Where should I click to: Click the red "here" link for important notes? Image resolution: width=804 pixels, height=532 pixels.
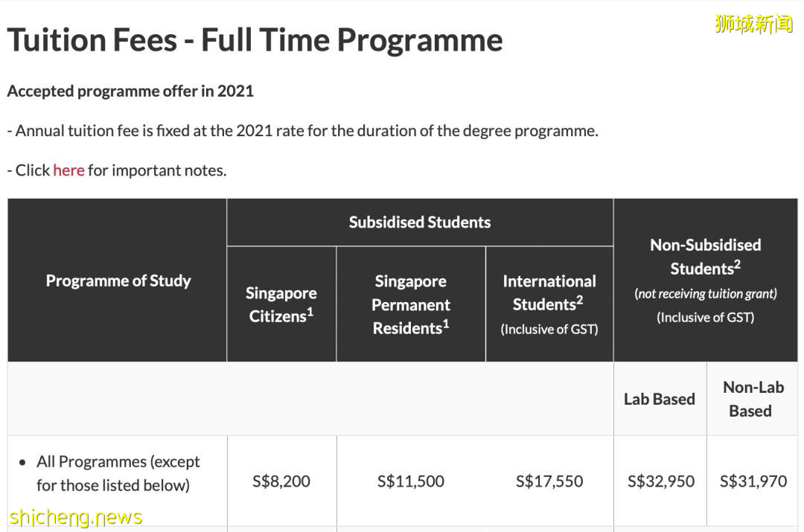(68, 170)
